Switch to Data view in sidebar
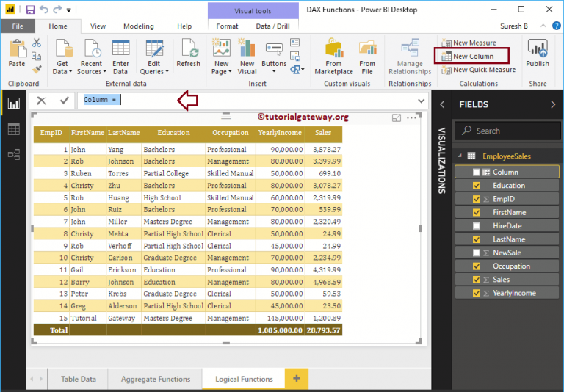564x392 pixels. (14, 129)
